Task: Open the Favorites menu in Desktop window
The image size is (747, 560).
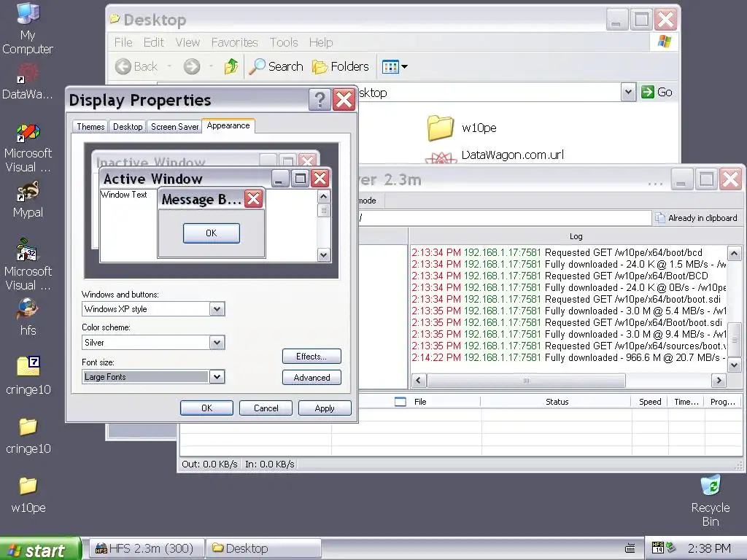Action: pyautogui.click(x=234, y=42)
